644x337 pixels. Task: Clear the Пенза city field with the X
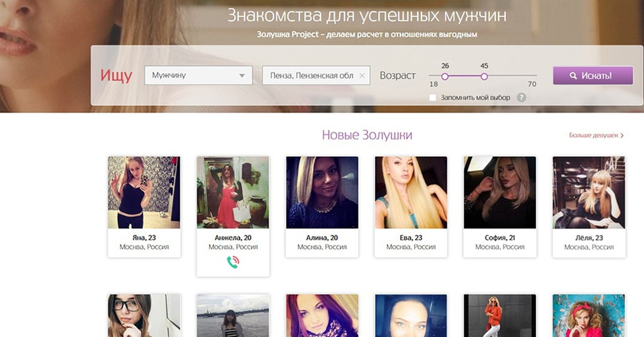coord(362,76)
